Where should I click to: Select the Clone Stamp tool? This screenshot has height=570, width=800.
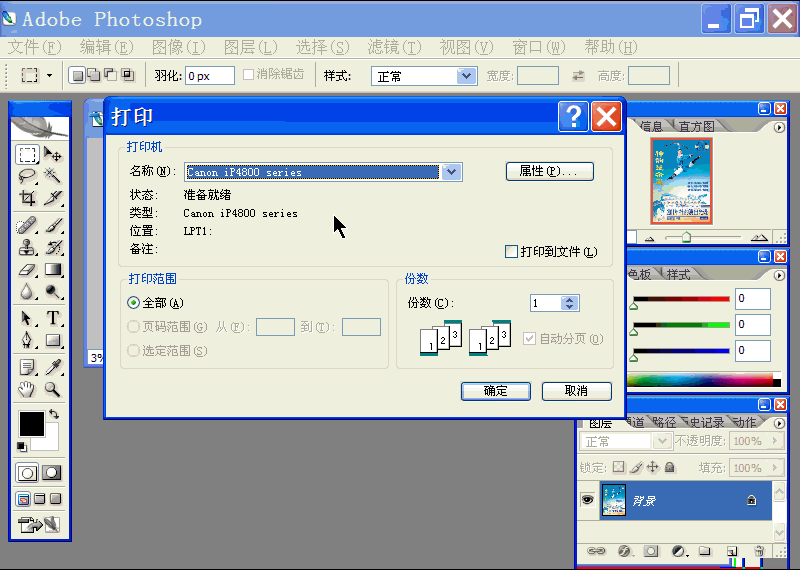click(x=27, y=247)
